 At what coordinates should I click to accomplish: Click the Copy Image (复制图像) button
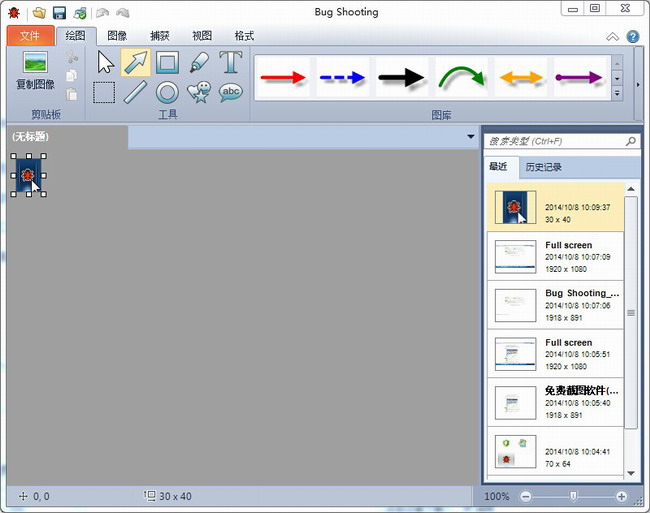35,70
